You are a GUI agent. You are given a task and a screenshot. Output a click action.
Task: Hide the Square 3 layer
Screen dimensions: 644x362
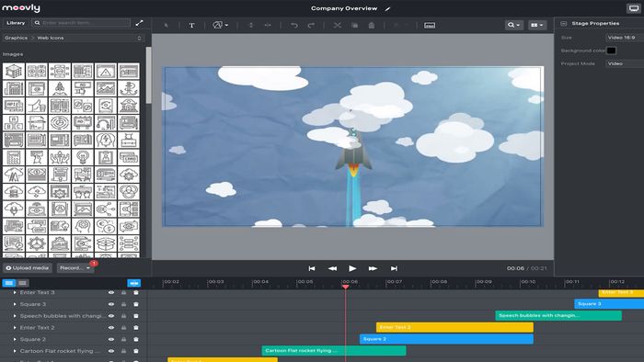(111, 304)
